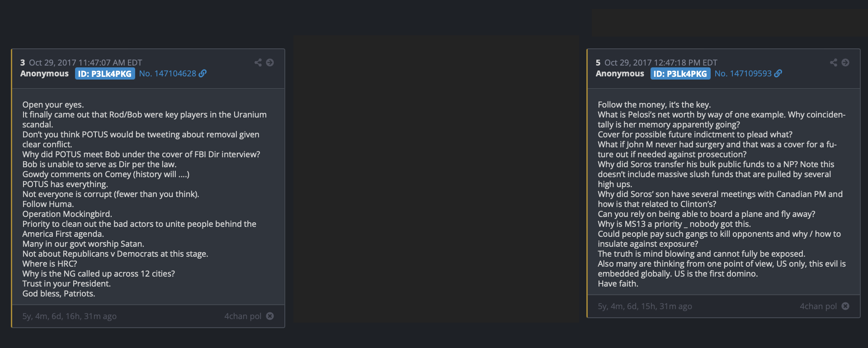
Task: Click 'Why is MS13 a priority' line
Action: (x=674, y=224)
